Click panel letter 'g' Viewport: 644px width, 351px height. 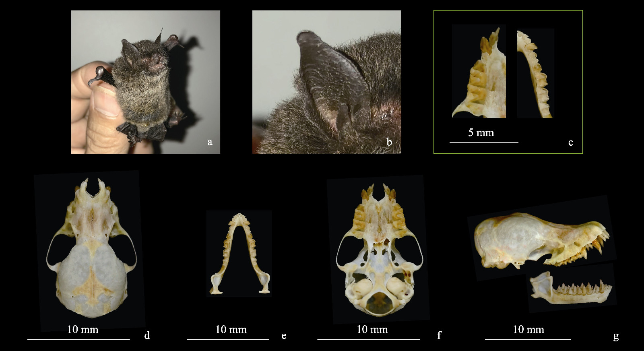[x=616, y=336]
